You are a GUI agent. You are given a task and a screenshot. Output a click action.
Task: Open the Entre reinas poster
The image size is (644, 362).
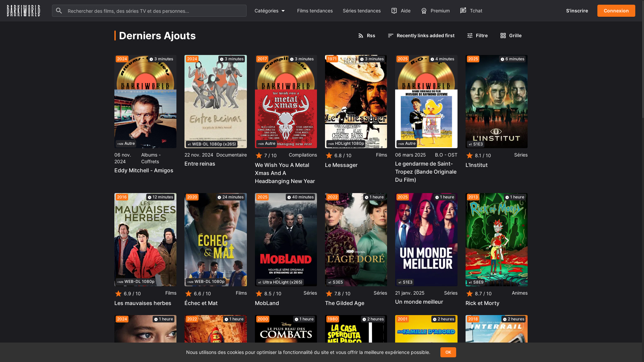pyautogui.click(x=216, y=102)
